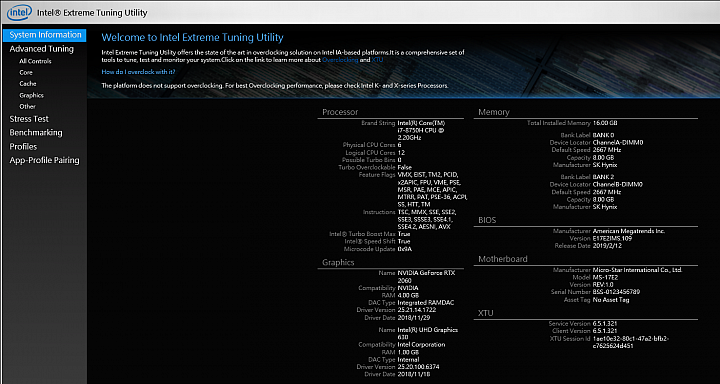Viewport: 720px width, 384px height.
Task: Click Memory section heading
Action: tap(494, 112)
